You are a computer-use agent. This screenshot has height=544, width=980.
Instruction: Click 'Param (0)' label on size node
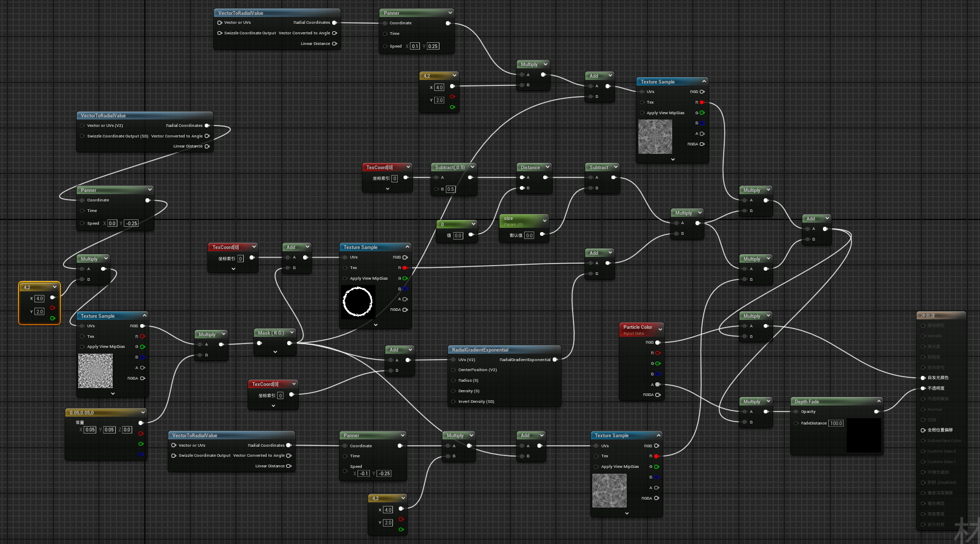pos(513,224)
